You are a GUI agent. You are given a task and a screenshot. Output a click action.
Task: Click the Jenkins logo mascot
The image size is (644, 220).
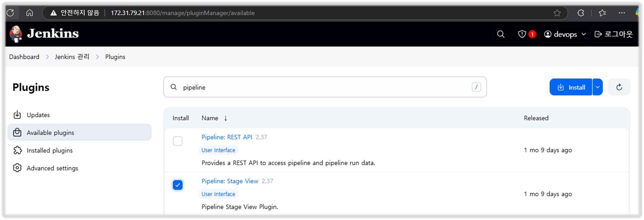click(x=16, y=34)
